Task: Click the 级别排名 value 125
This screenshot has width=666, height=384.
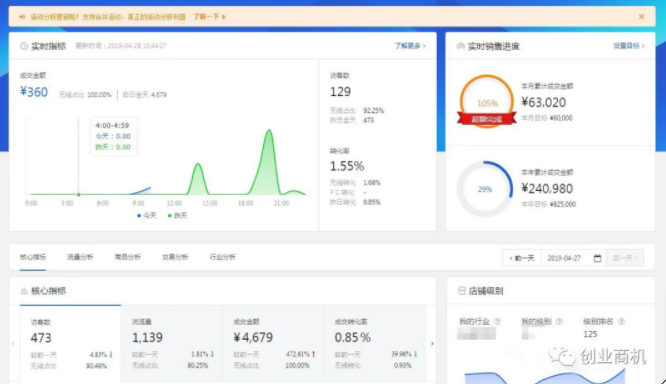Action: pos(590,334)
